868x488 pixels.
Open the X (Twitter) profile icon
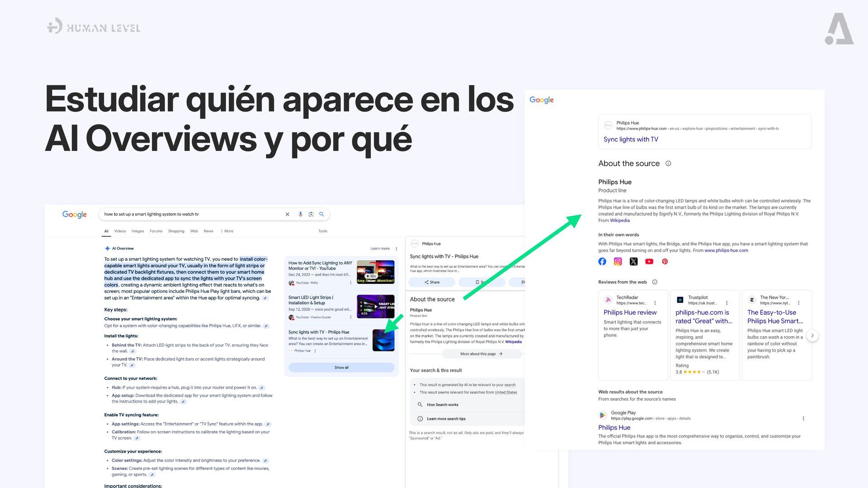tap(633, 262)
